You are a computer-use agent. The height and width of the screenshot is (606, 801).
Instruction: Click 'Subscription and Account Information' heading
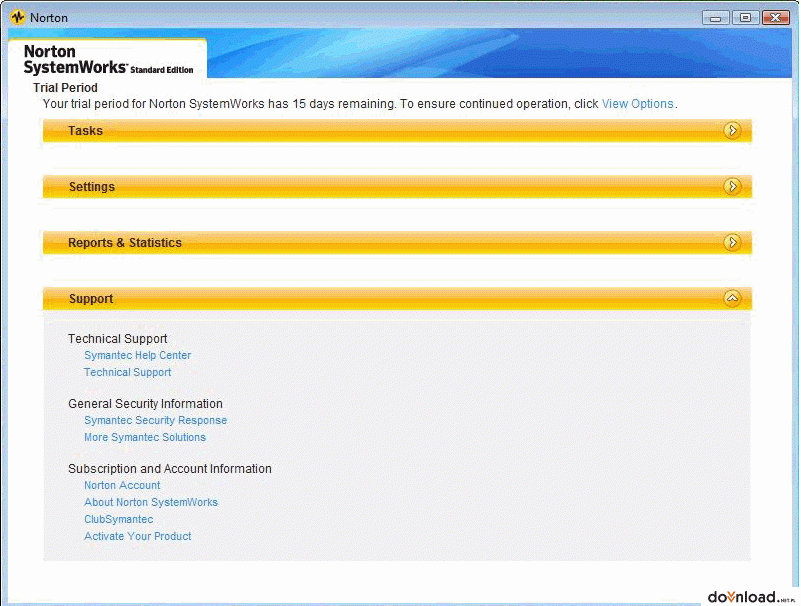[x=170, y=469]
